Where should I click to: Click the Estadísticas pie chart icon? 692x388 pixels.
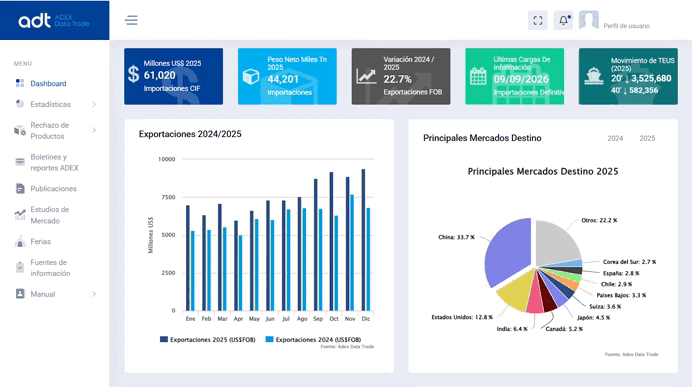[20, 104]
